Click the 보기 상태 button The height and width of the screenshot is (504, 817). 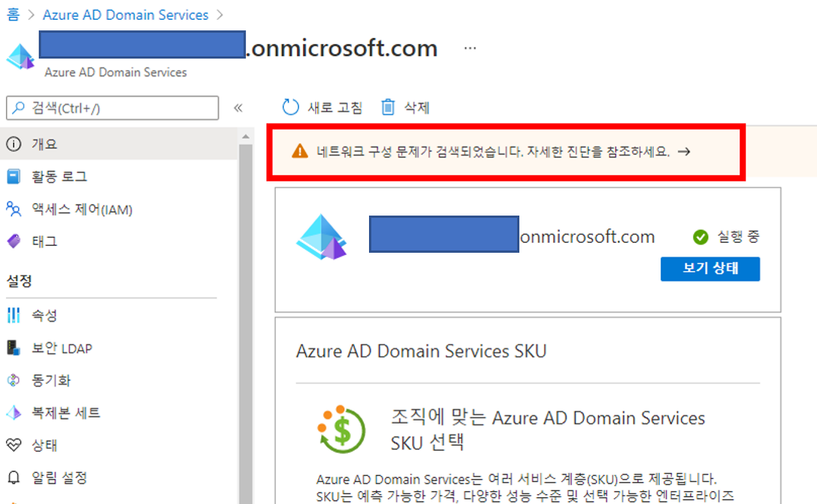[710, 269]
